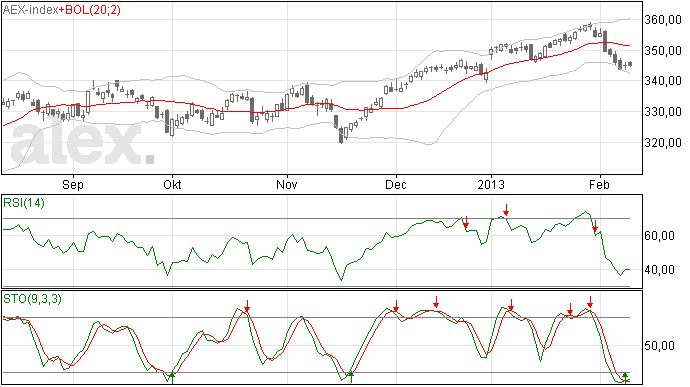
Task: Click the 340,00 price axis value
Action: tap(663, 81)
